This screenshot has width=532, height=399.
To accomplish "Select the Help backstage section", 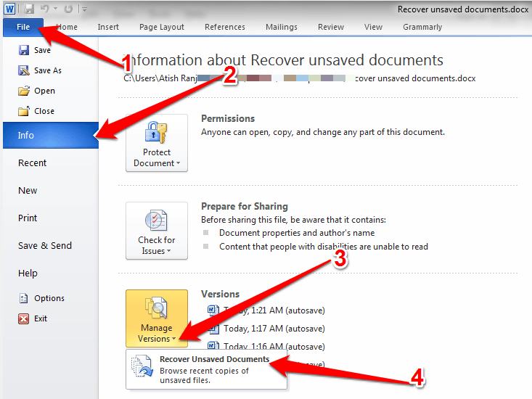I will (x=28, y=273).
